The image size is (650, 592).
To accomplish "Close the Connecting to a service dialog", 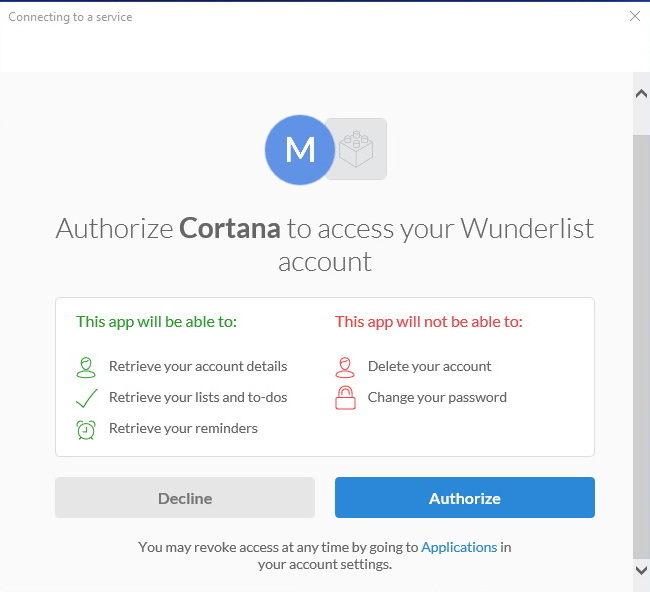I will coord(635,16).
